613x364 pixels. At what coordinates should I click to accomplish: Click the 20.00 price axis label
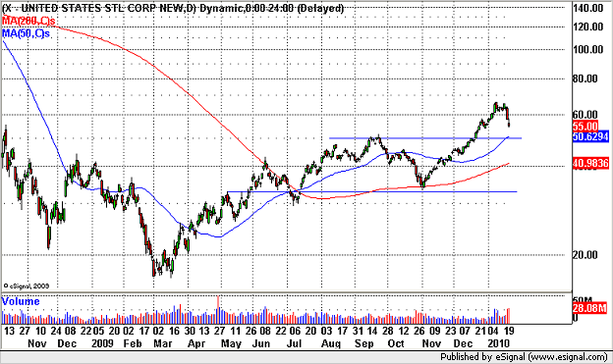click(585, 255)
